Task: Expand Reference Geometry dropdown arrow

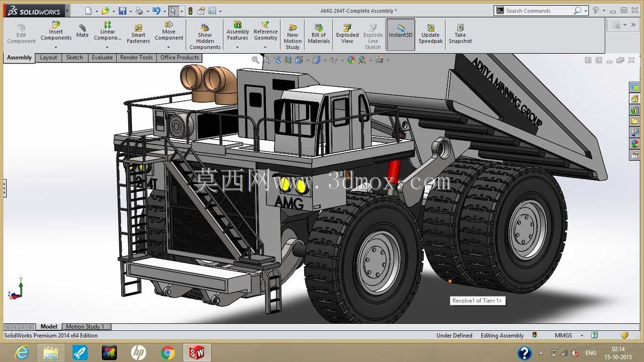Action: (x=265, y=47)
